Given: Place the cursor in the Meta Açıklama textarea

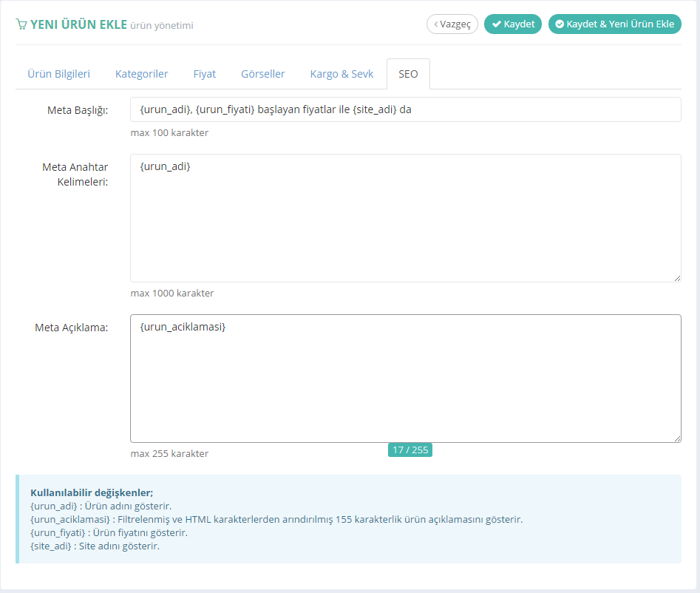Looking at the screenshot, I should coord(405,379).
